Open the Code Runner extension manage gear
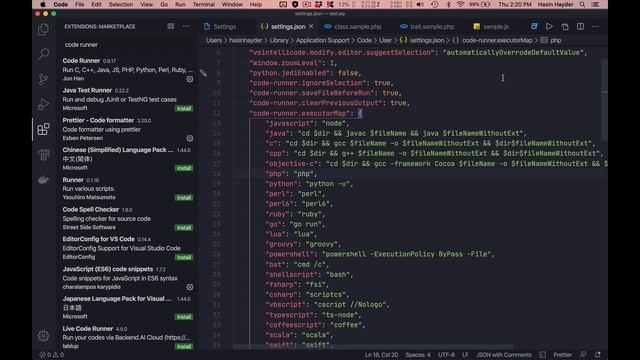 (x=190, y=79)
